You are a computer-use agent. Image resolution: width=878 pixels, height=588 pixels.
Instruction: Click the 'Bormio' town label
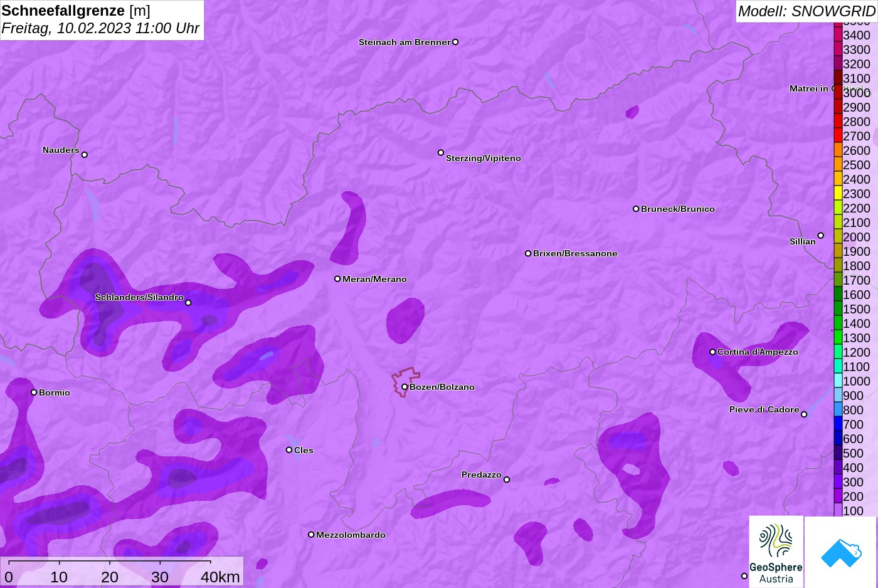pyautogui.click(x=55, y=392)
